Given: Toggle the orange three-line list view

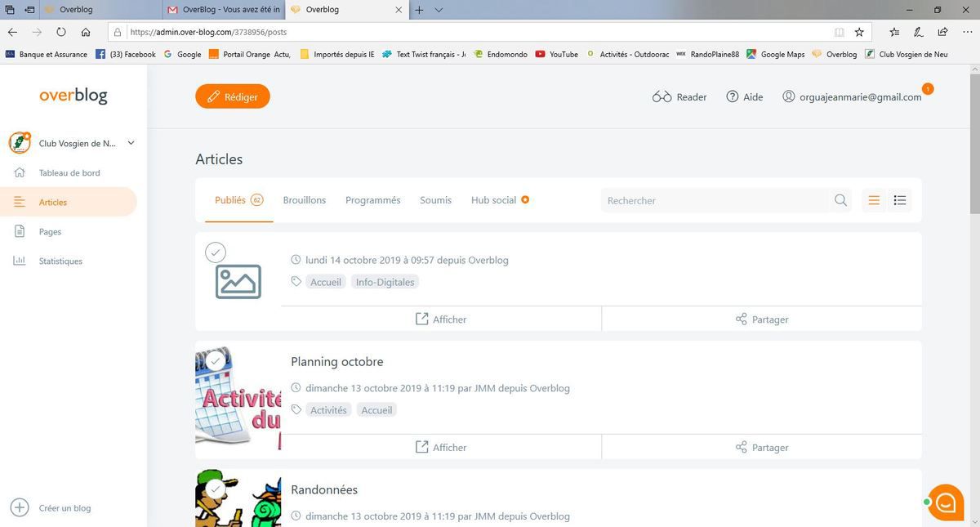Looking at the screenshot, I should click(x=874, y=200).
